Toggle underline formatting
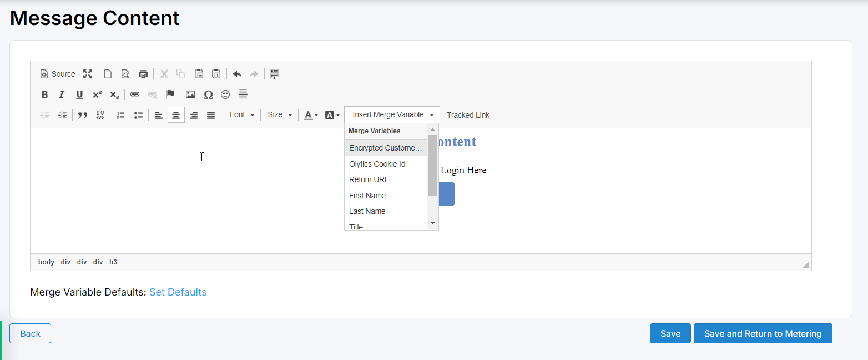Viewport: 868px width, 360px height. (79, 94)
